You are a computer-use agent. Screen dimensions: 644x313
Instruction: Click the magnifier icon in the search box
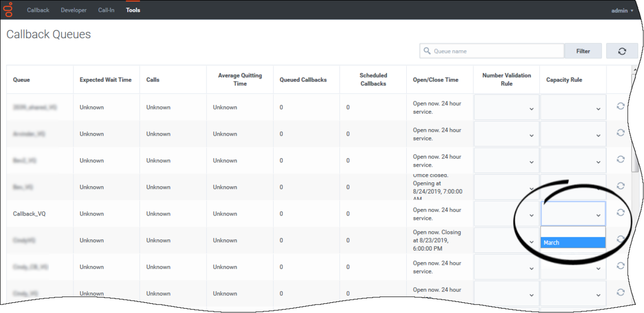coord(427,51)
